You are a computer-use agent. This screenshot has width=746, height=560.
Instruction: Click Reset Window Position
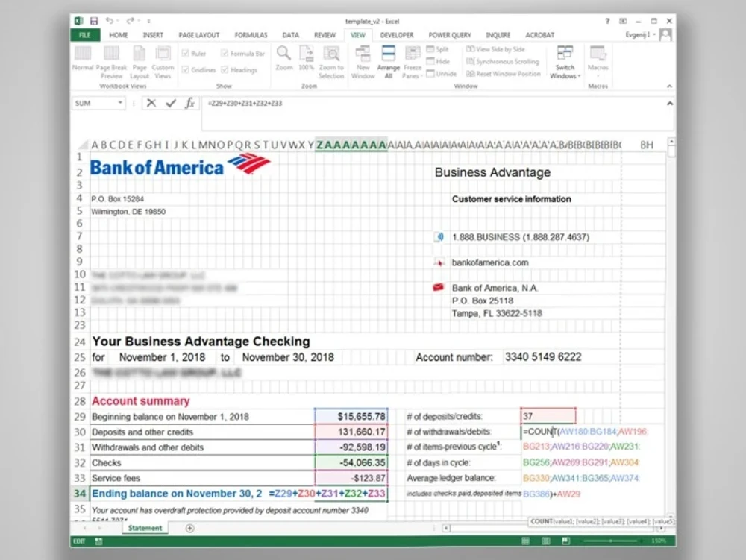point(504,74)
